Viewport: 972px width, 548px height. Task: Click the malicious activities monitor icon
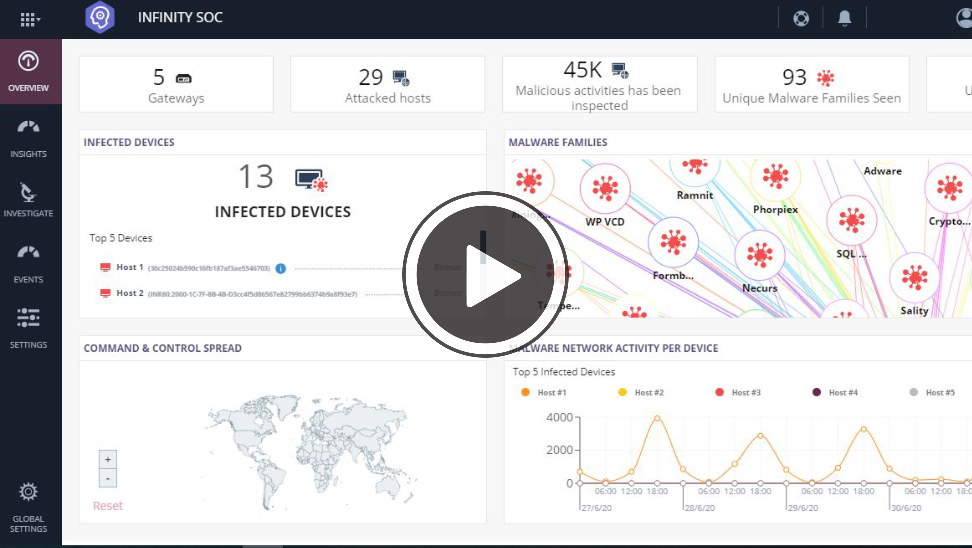[x=620, y=70]
